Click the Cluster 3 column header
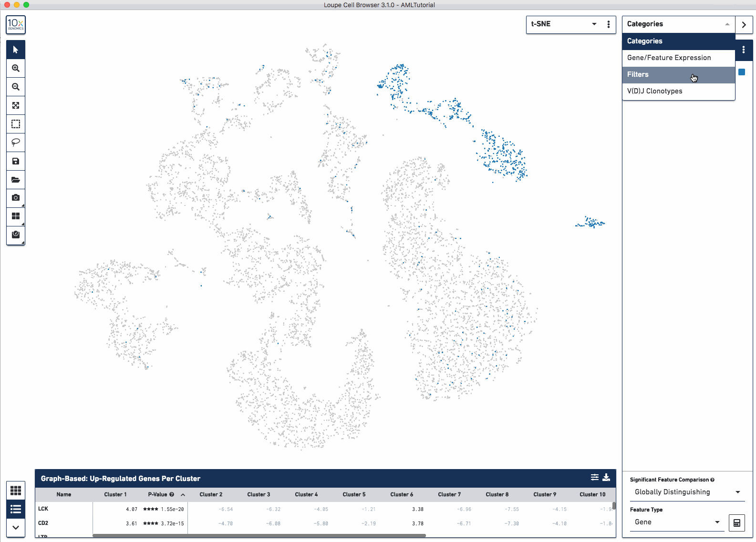This screenshot has width=756, height=542. click(x=259, y=495)
